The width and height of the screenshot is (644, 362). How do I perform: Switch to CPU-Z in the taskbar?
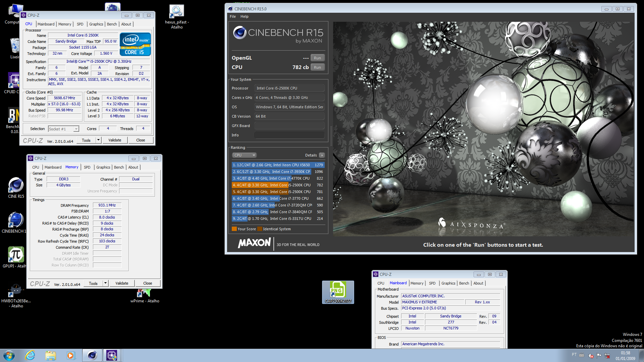tap(112, 355)
